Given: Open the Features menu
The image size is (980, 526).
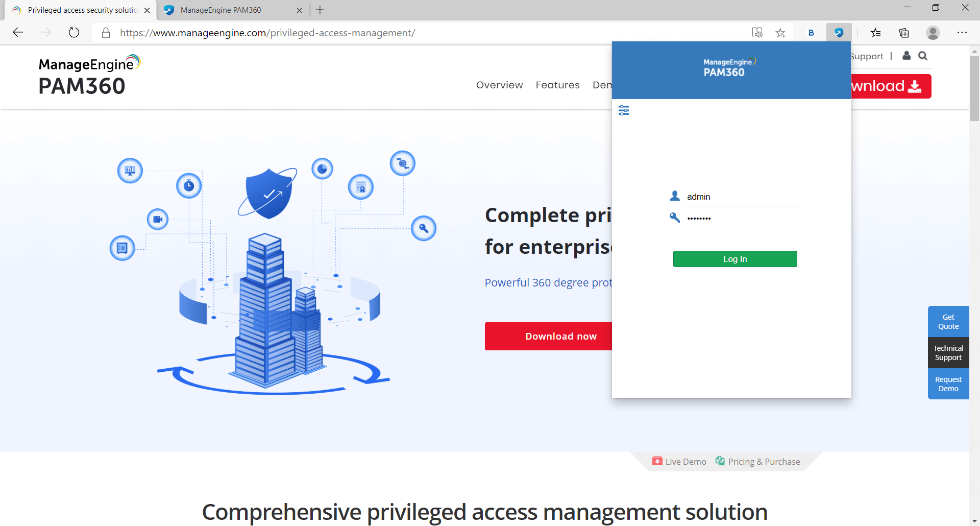Looking at the screenshot, I should pyautogui.click(x=557, y=85).
